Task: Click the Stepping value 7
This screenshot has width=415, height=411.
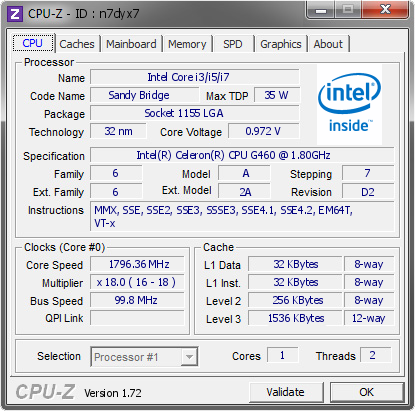Action: (368, 173)
